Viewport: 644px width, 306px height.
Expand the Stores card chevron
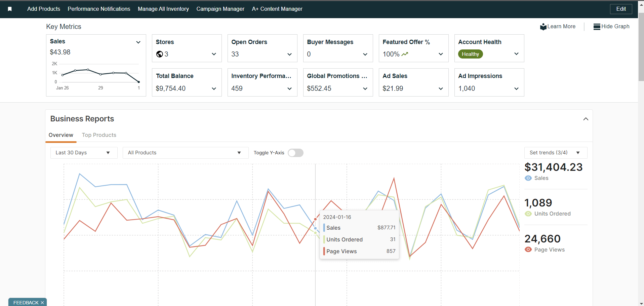tap(214, 54)
